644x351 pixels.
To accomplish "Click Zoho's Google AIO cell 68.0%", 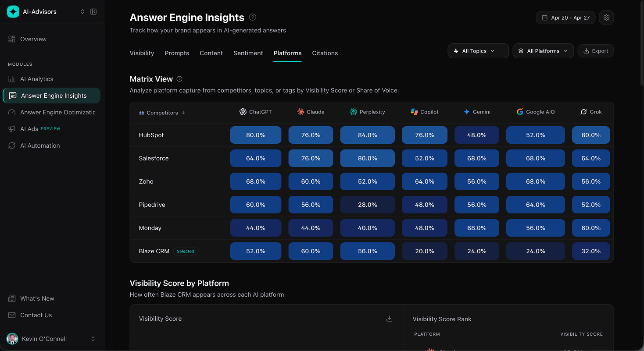I will (535, 181).
